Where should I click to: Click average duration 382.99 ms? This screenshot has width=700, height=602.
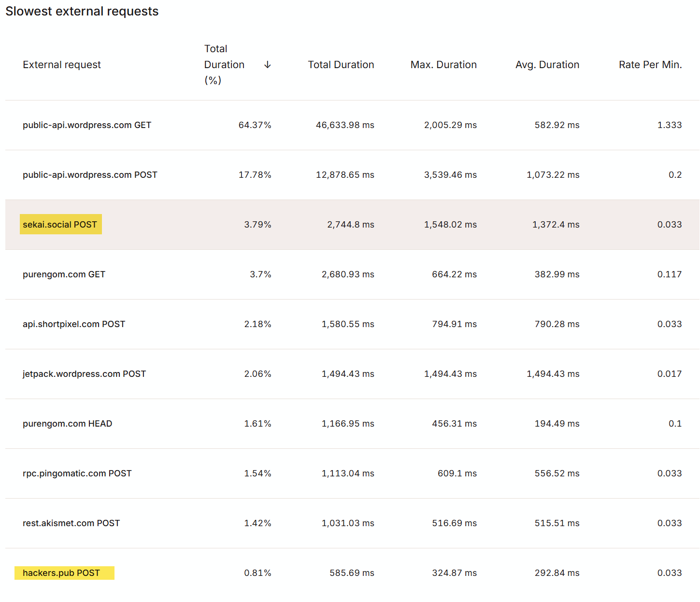tap(557, 274)
